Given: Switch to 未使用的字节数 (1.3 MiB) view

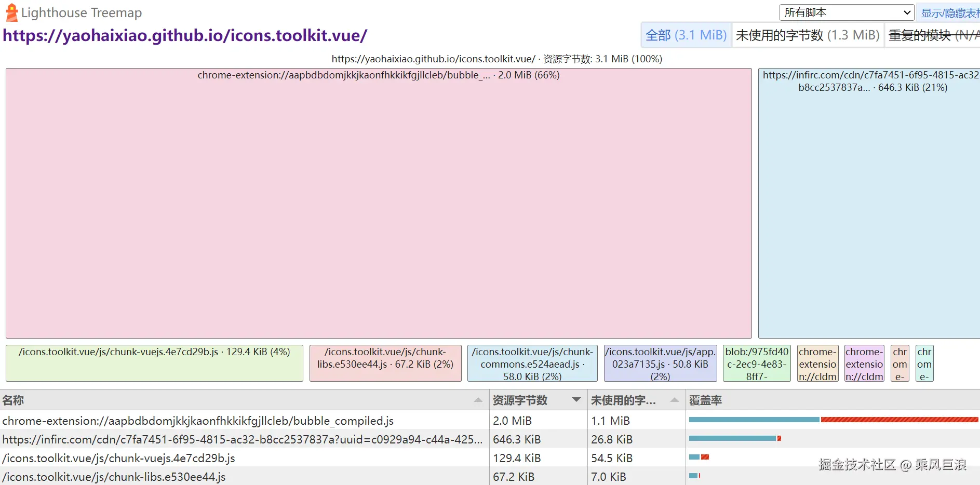Looking at the screenshot, I should 808,35.
